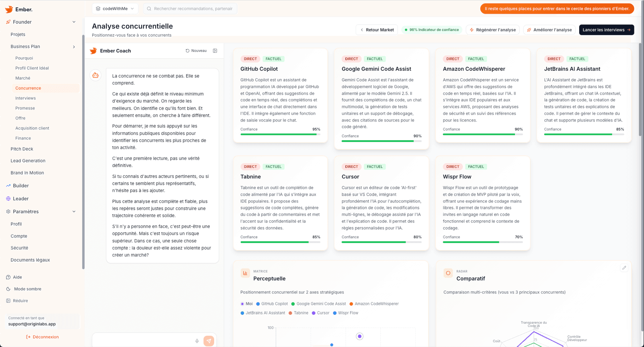Toggle GitHub Copilot legend entry

click(272, 304)
